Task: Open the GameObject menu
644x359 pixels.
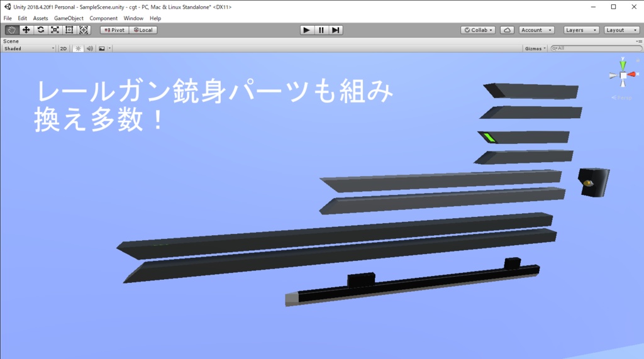Action: click(x=69, y=18)
